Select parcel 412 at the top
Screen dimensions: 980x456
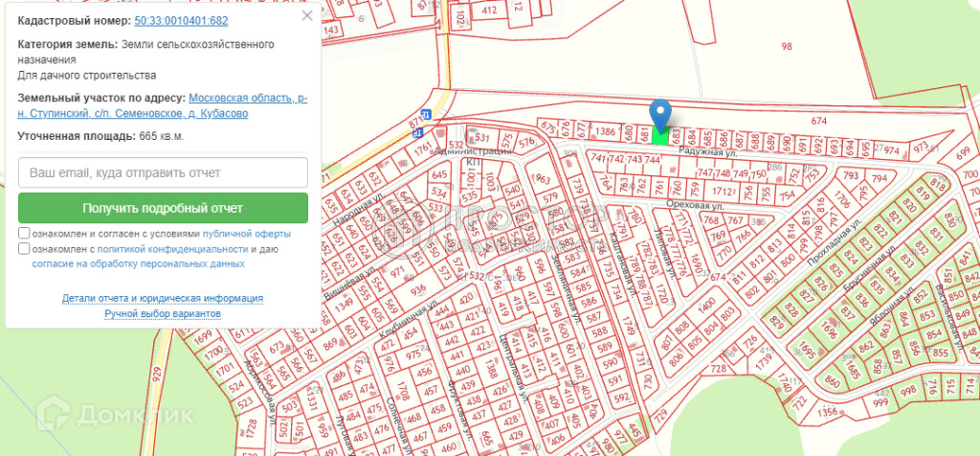pyautogui.click(x=489, y=10)
